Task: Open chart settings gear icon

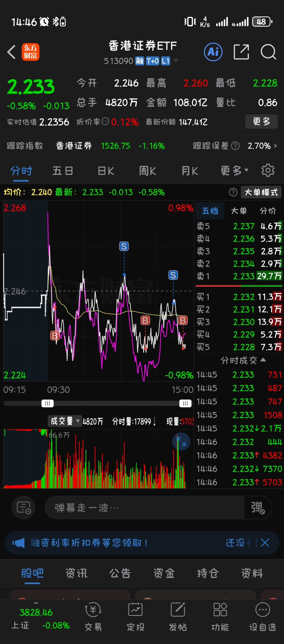Action: click(268, 171)
